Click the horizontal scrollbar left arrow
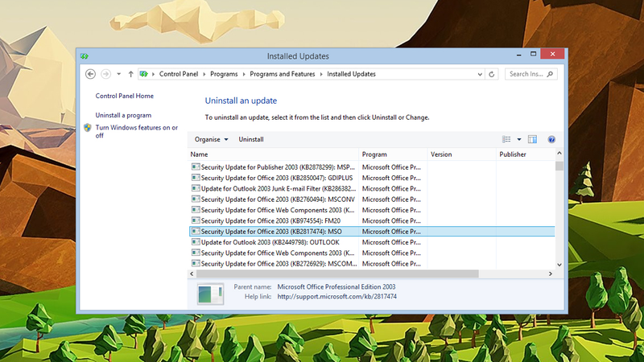The image size is (644, 362). [192, 274]
